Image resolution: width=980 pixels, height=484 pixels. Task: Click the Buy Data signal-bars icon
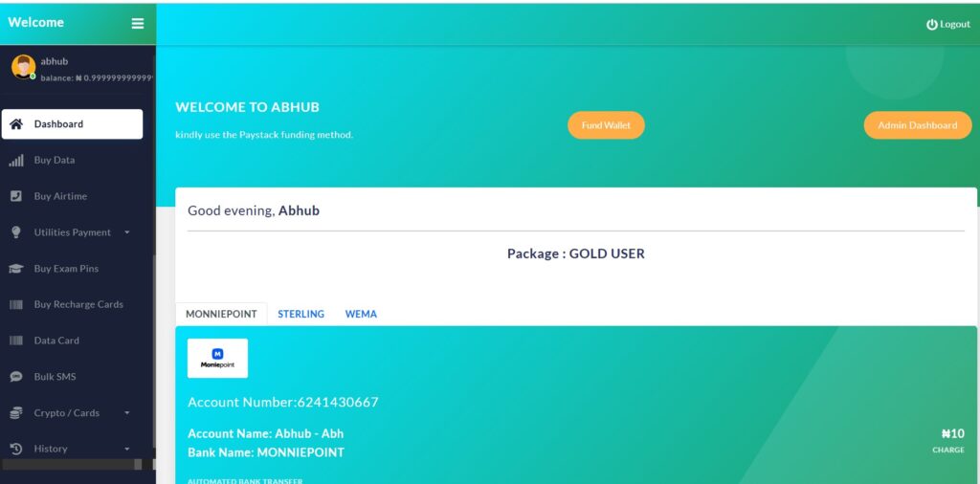(x=16, y=161)
